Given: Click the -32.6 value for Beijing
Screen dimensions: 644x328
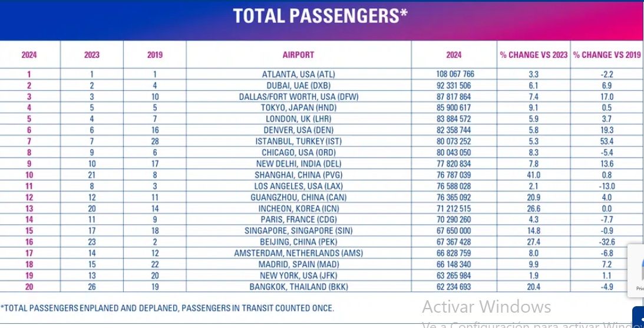Looking at the screenshot, I should (607, 242).
